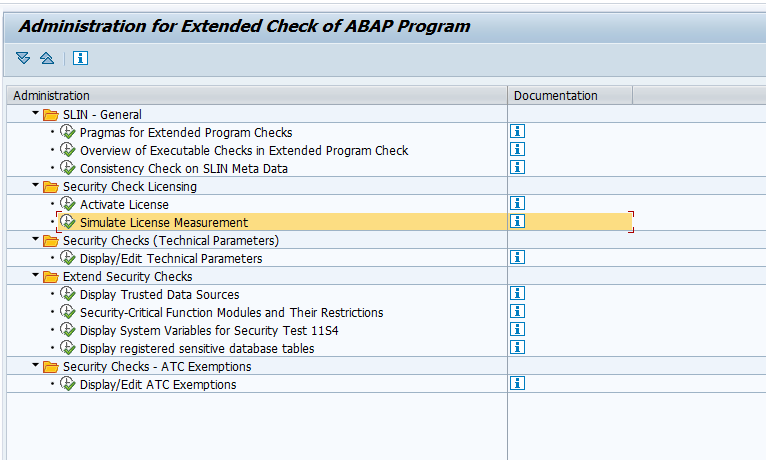Click Display/Edit ATC Exemptions text
Screen dimensions: 766x460
158,385
